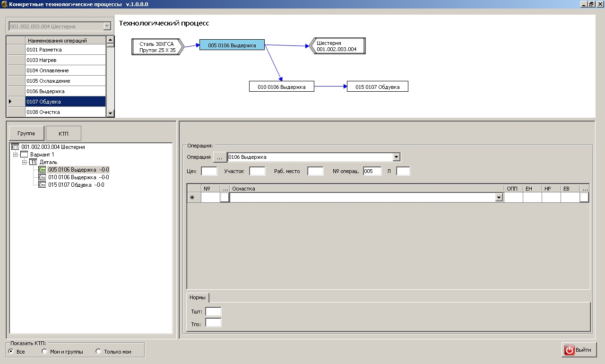Collapse the Вариант 1 tree node
This screenshot has height=364, width=605.
click(x=16, y=155)
